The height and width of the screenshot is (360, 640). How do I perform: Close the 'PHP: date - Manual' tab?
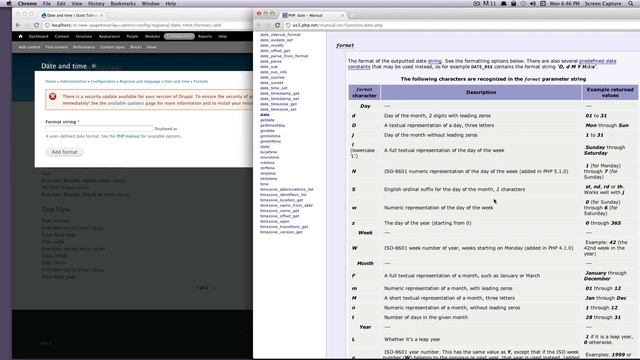342,15
